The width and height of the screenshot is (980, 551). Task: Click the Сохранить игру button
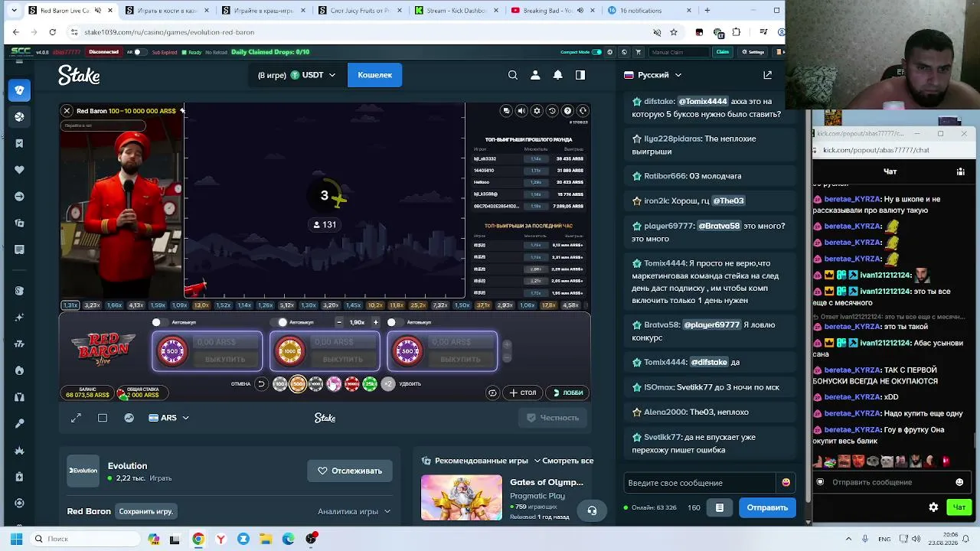[x=146, y=511]
